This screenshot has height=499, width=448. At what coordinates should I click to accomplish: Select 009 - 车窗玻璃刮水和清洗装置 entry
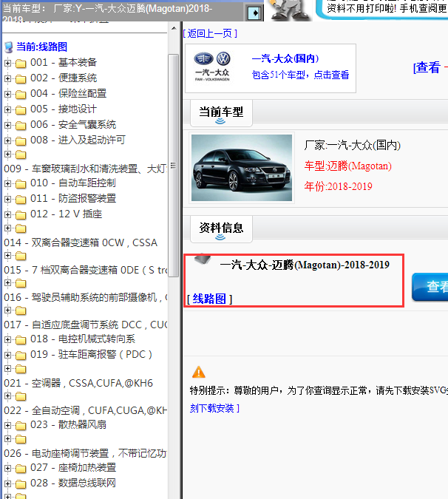85,169
